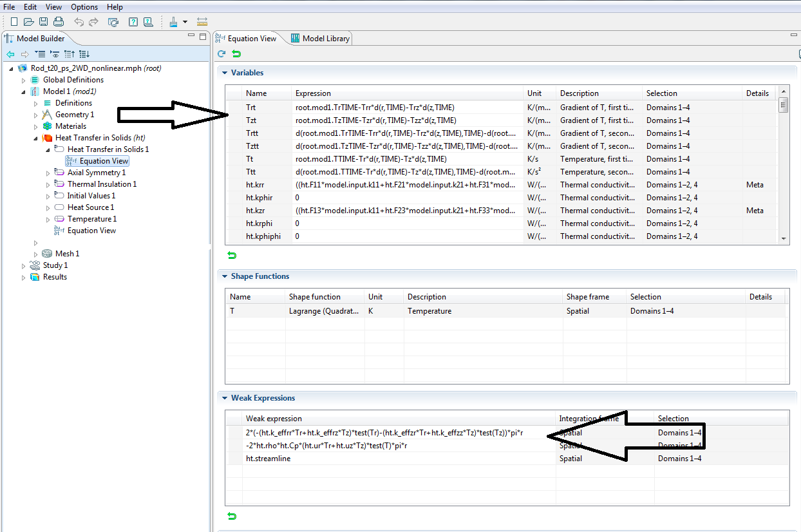The image size is (801, 532).
Task: Save the model with the floppy disk icon
Action: click(42, 22)
